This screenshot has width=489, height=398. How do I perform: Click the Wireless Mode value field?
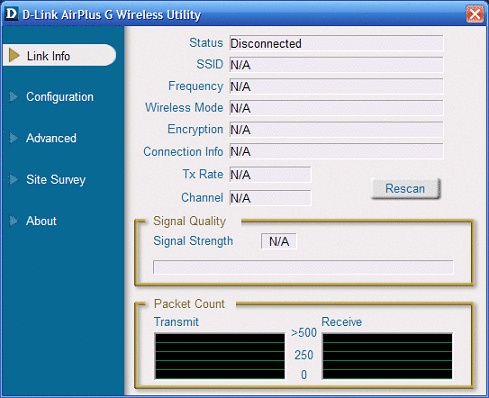pyautogui.click(x=336, y=108)
